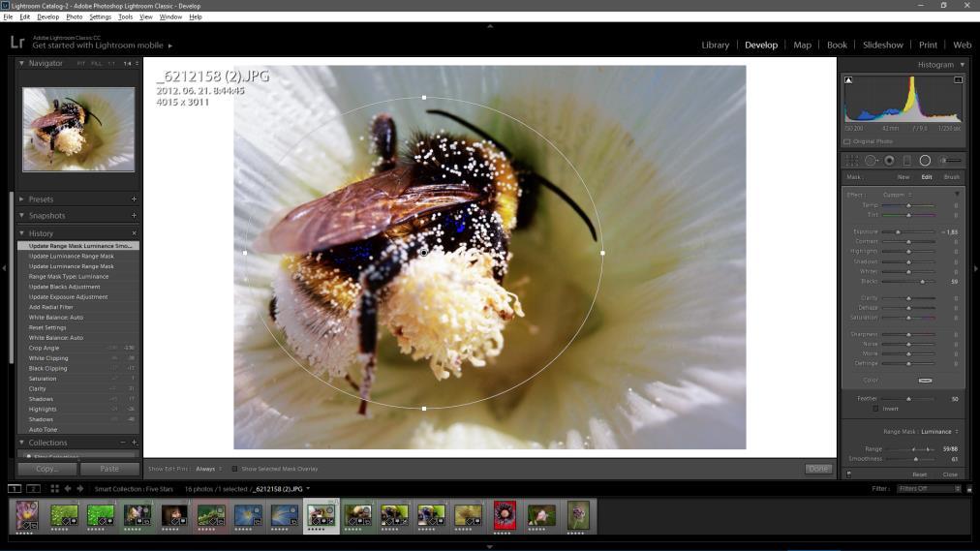
Task: Open Show Edit Pins Always dropdown
Action: (x=209, y=469)
